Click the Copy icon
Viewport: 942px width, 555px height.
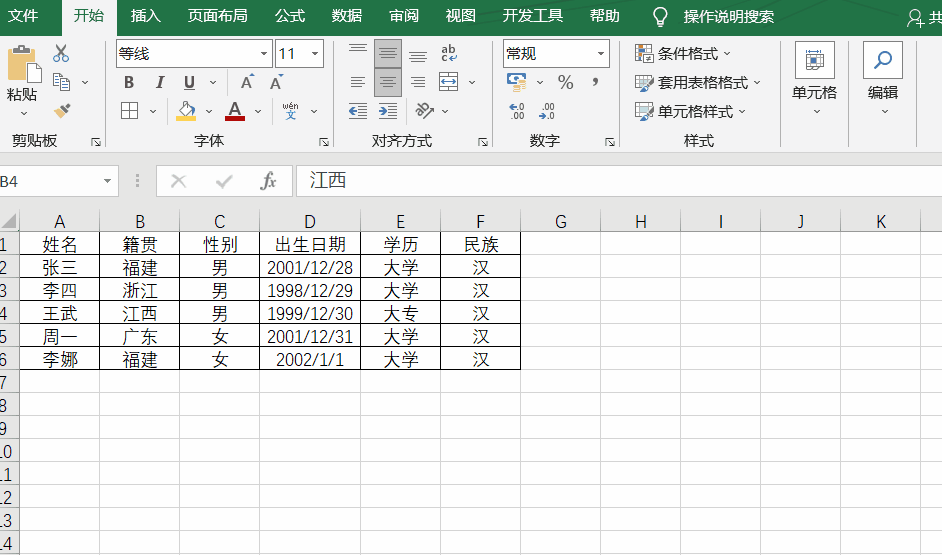pyautogui.click(x=61, y=82)
